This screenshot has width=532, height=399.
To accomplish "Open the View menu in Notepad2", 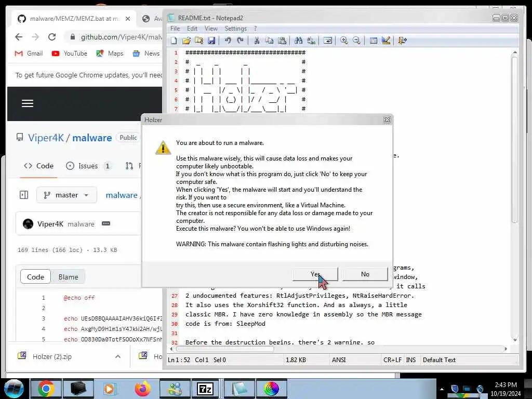I will [x=211, y=29].
